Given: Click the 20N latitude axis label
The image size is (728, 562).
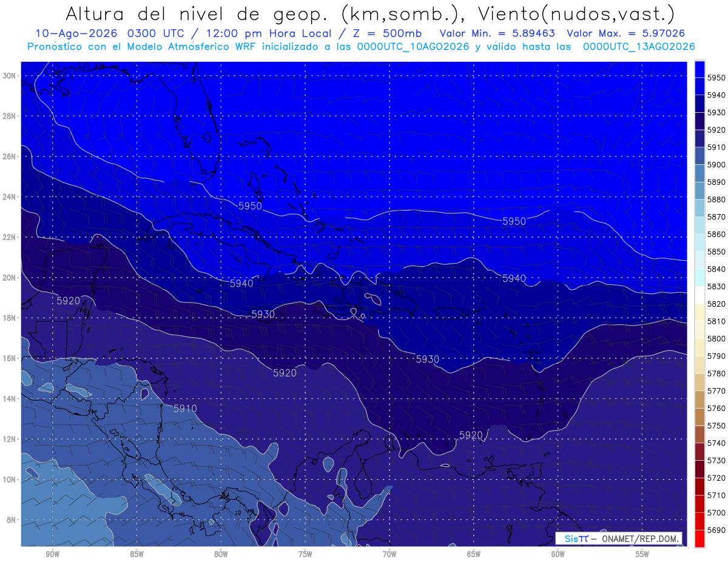Looking at the screenshot, I should [10, 278].
